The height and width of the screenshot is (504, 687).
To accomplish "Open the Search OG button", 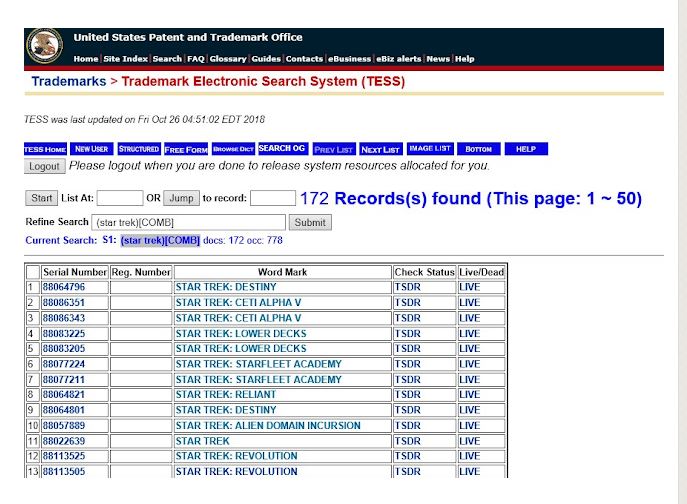I will pyautogui.click(x=282, y=148).
